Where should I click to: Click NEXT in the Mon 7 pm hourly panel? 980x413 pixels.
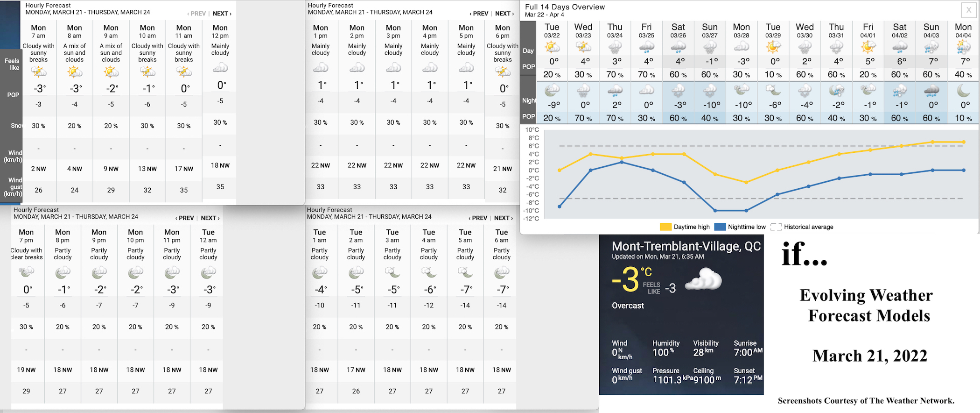[x=210, y=218]
